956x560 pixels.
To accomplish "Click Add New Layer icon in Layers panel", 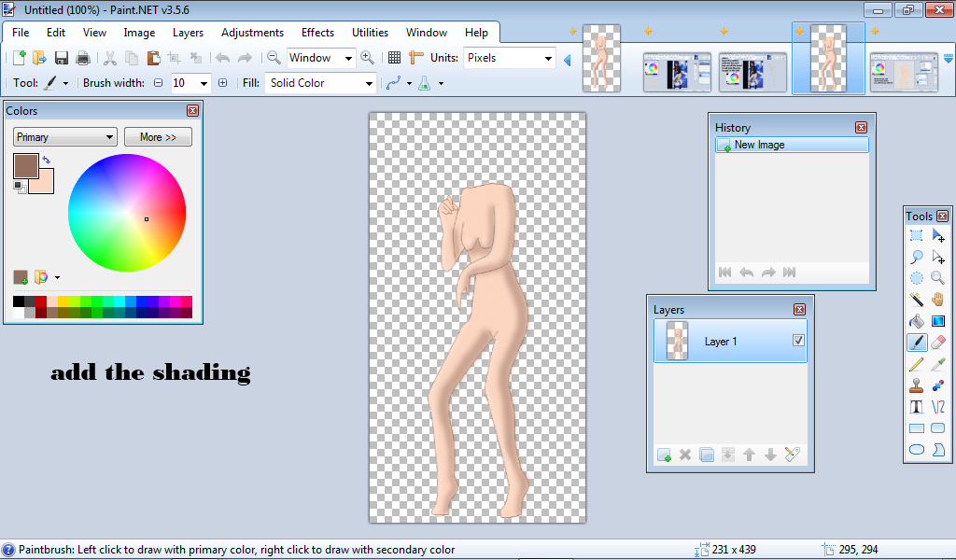I will pos(664,455).
